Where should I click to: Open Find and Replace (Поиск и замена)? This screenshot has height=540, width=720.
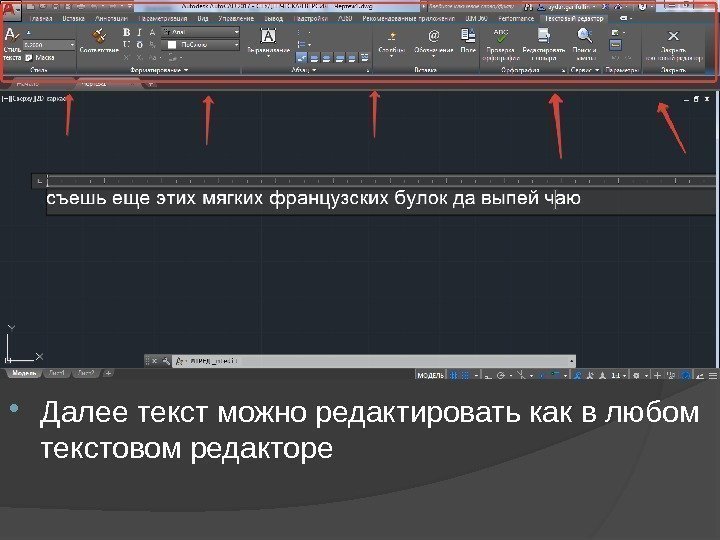585,44
